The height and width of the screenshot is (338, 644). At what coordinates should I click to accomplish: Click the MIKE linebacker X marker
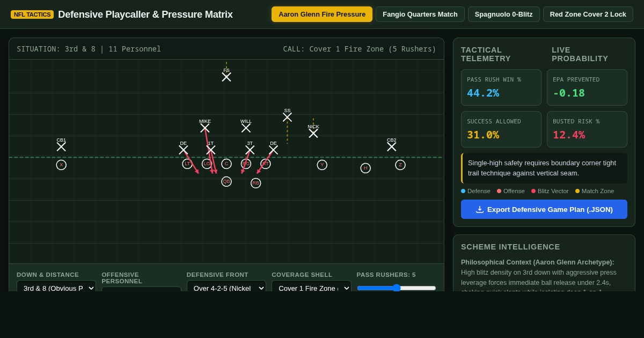205,128
